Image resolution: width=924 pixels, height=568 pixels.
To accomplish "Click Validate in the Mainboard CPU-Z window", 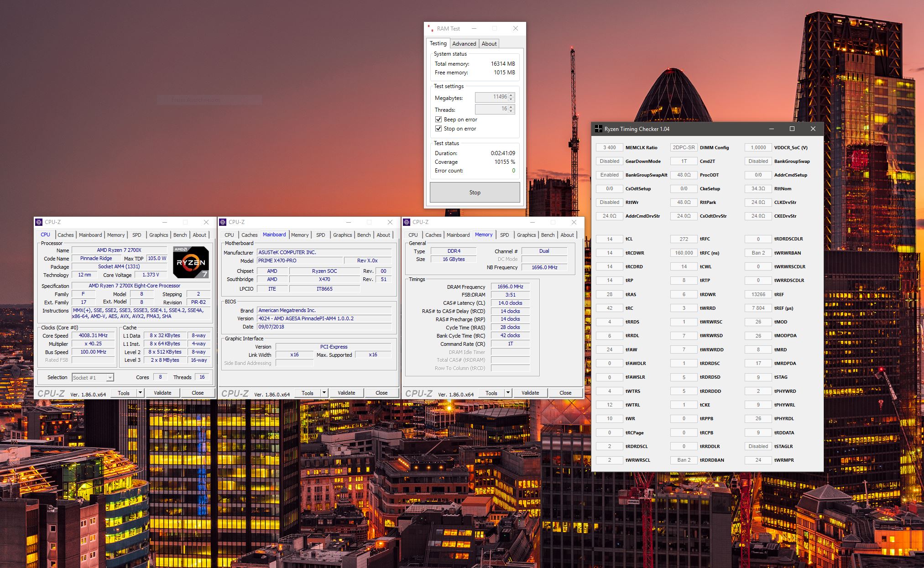I will coord(346,393).
